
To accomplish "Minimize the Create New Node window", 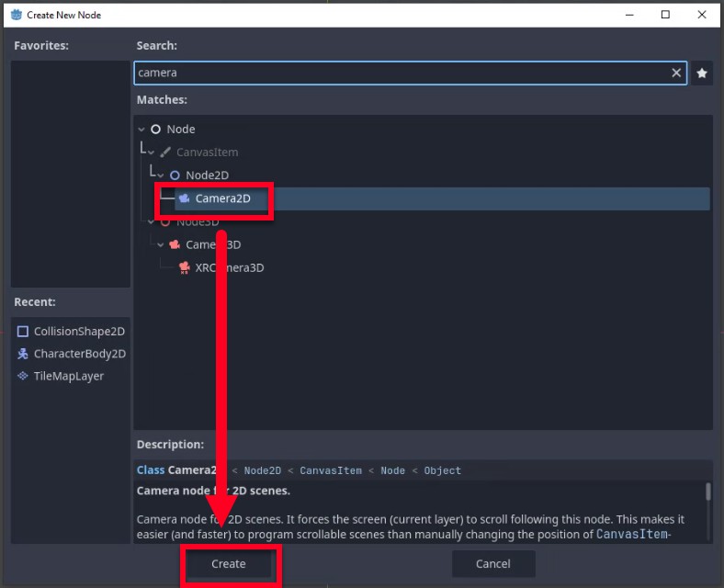I will tap(629, 15).
